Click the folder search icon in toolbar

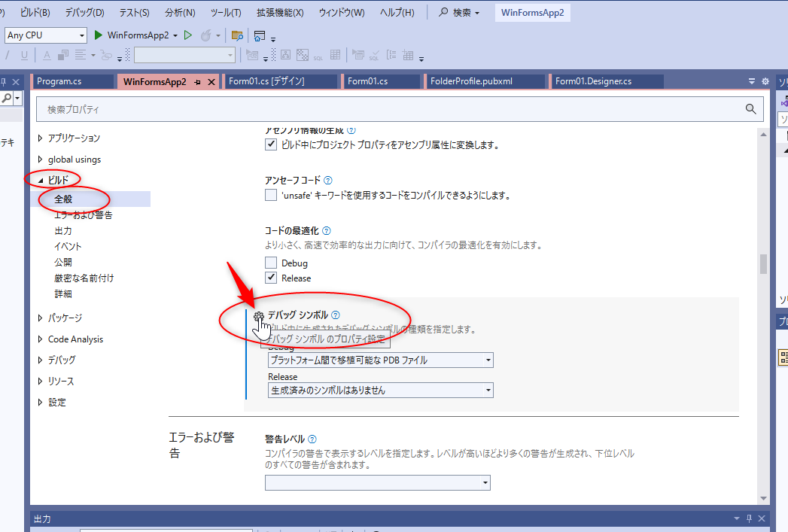click(x=237, y=35)
